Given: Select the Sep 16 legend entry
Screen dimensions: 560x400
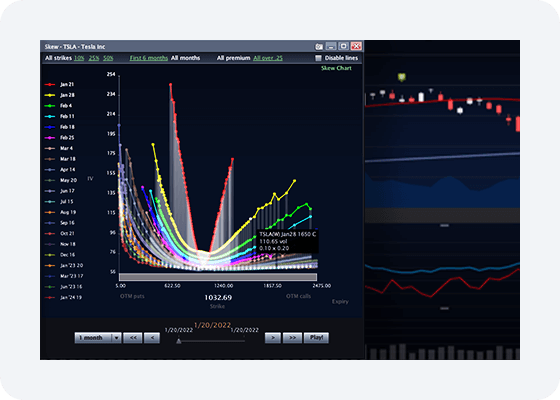Looking at the screenshot, I should pyautogui.click(x=59, y=223).
